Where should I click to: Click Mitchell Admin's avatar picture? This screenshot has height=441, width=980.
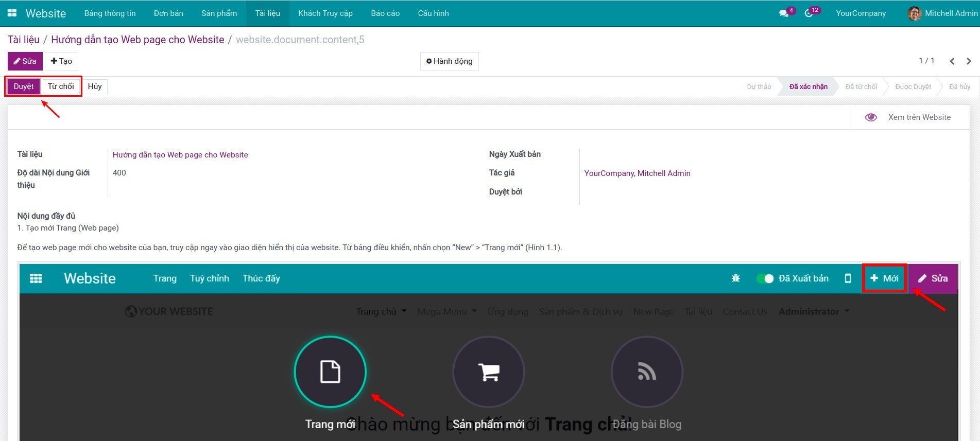coord(914,13)
